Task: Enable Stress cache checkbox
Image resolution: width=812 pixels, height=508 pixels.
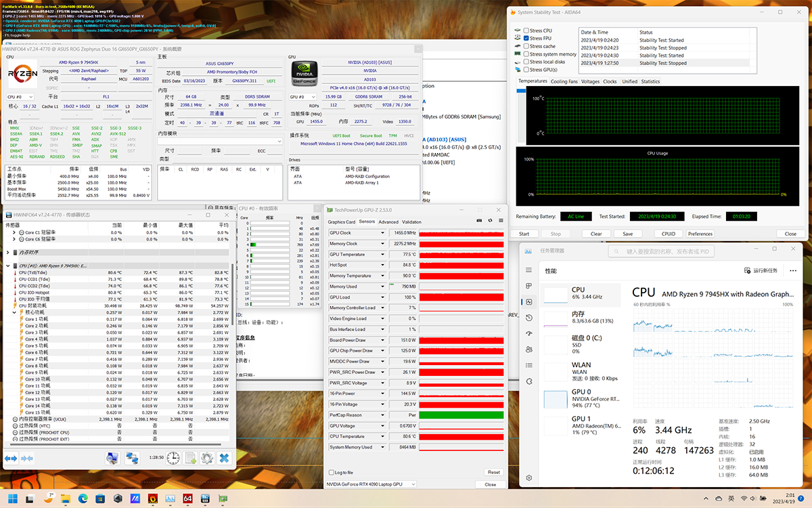Action: coord(527,46)
